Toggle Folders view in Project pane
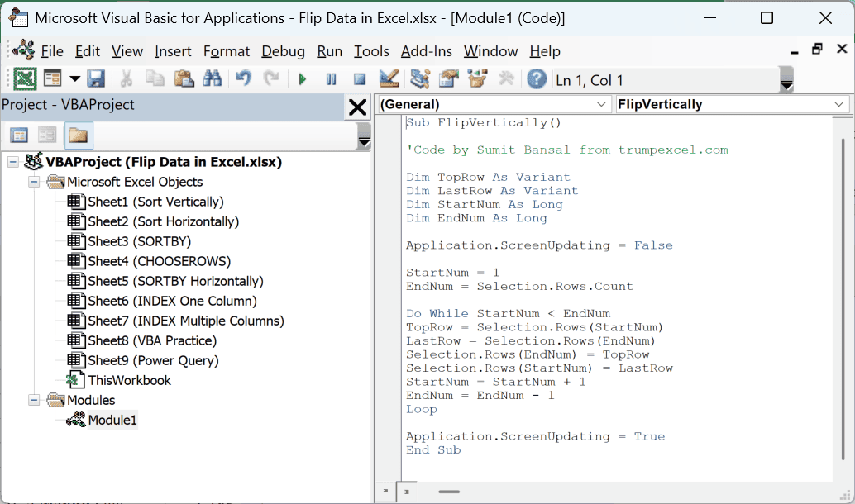The width and height of the screenshot is (855, 504). click(x=79, y=136)
